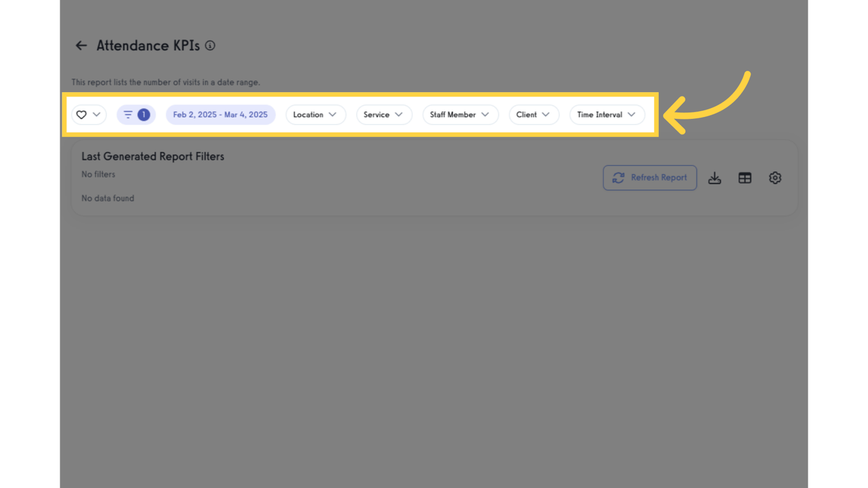Click the Last Generated Report Filters heading
The width and height of the screenshot is (868, 488).
click(x=153, y=156)
